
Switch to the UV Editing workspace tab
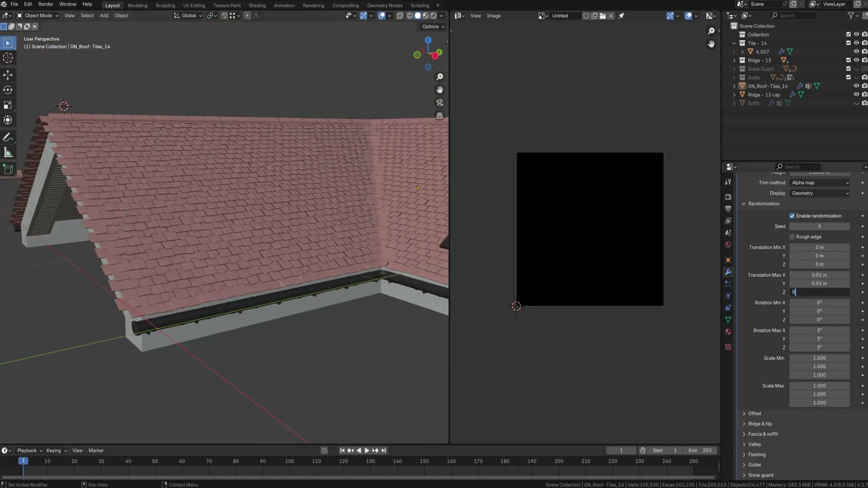point(194,5)
